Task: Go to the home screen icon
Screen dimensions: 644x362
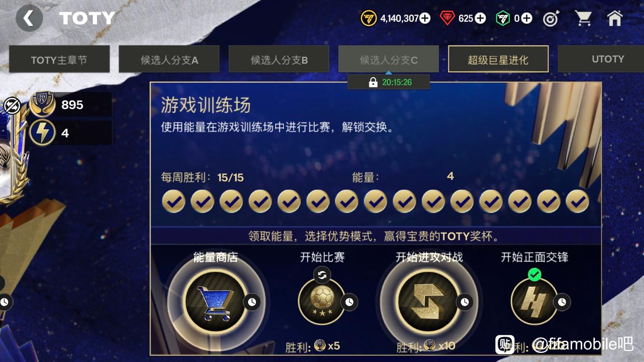Action: pyautogui.click(x=615, y=18)
